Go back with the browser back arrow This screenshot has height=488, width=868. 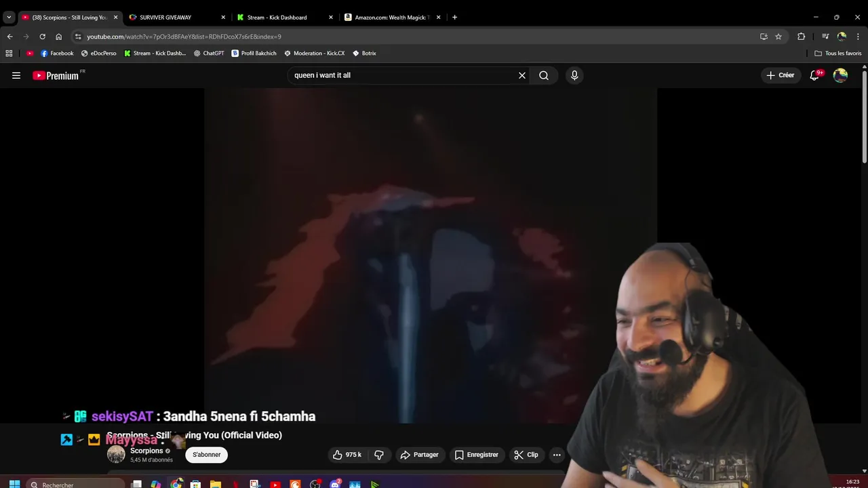click(9, 37)
